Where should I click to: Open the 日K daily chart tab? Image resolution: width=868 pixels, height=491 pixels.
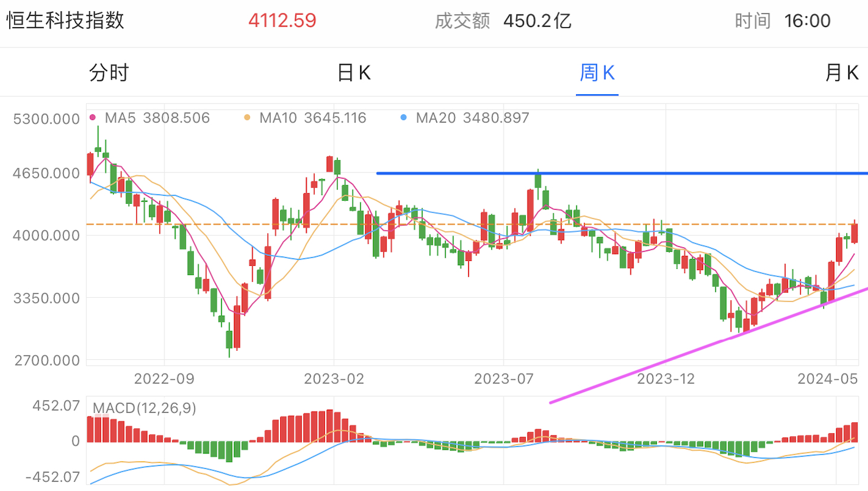tap(354, 73)
